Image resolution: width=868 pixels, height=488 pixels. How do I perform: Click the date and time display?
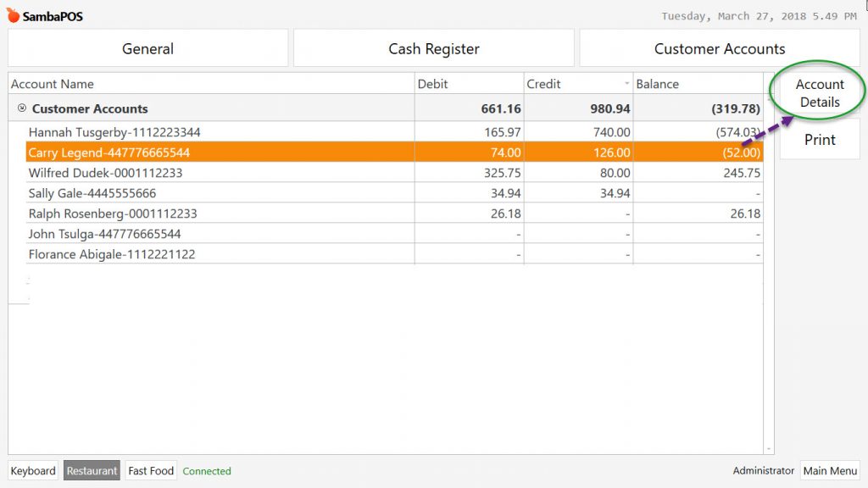[759, 16]
